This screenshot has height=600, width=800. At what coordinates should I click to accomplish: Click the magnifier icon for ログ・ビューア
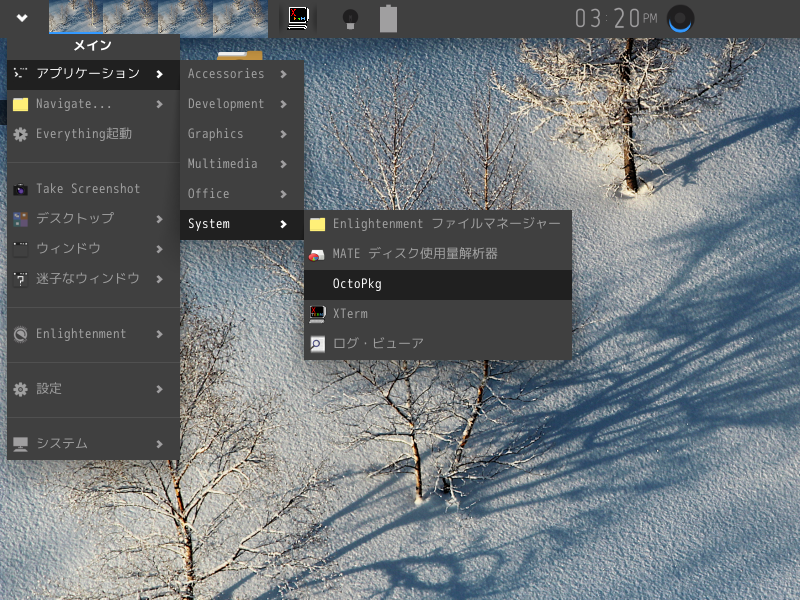(317, 344)
